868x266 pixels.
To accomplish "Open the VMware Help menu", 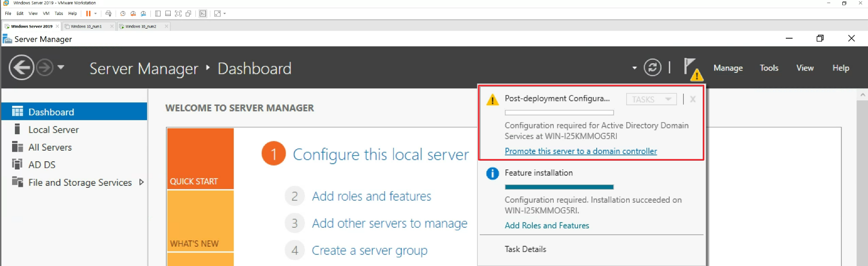I will pyautogui.click(x=73, y=14).
